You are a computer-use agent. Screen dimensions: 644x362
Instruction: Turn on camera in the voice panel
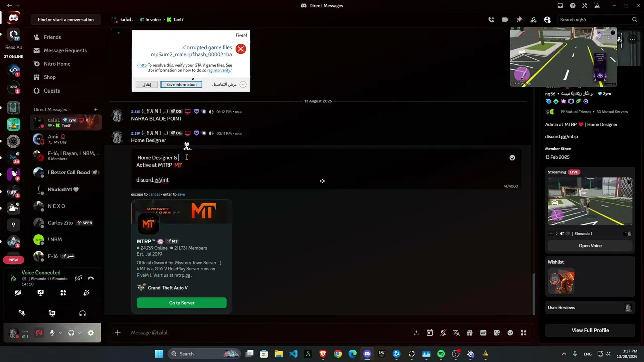pyautogui.click(x=18, y=293)
